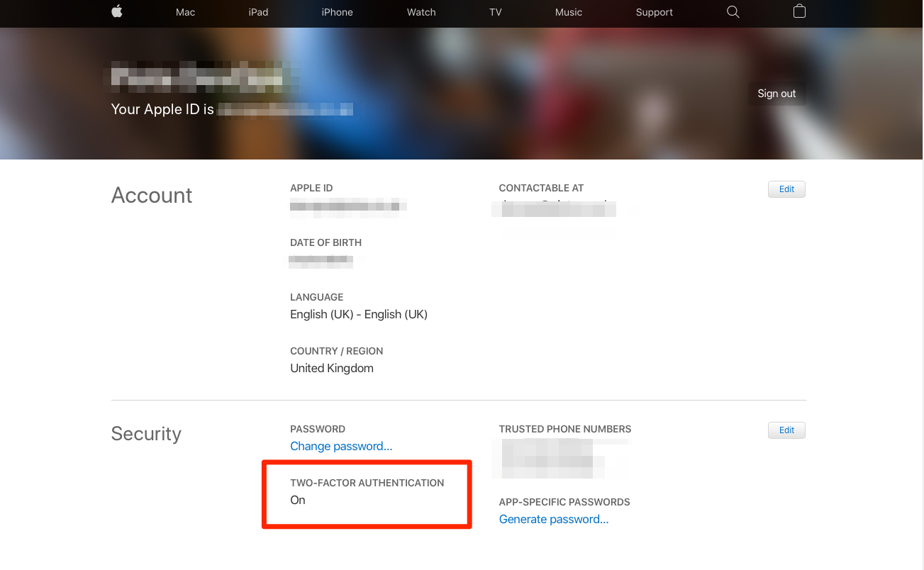Click the Two-Factor Authentication On status

(x=298, y=500)
